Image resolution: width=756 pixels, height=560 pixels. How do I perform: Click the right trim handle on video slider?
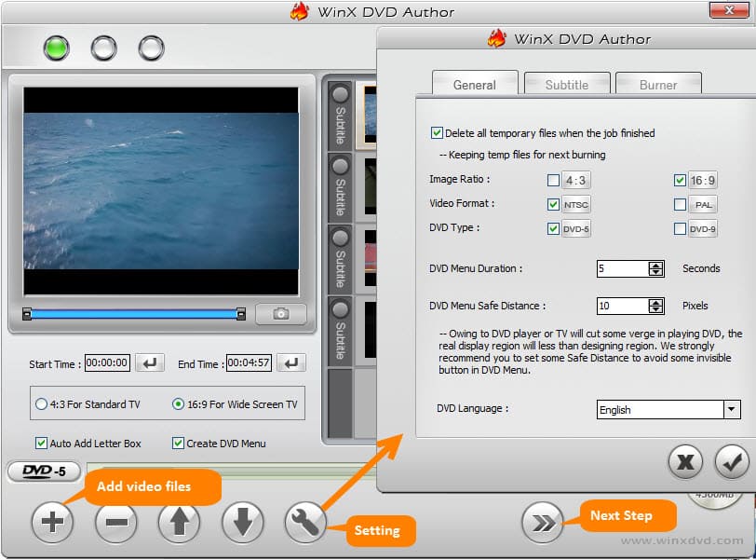240,315
